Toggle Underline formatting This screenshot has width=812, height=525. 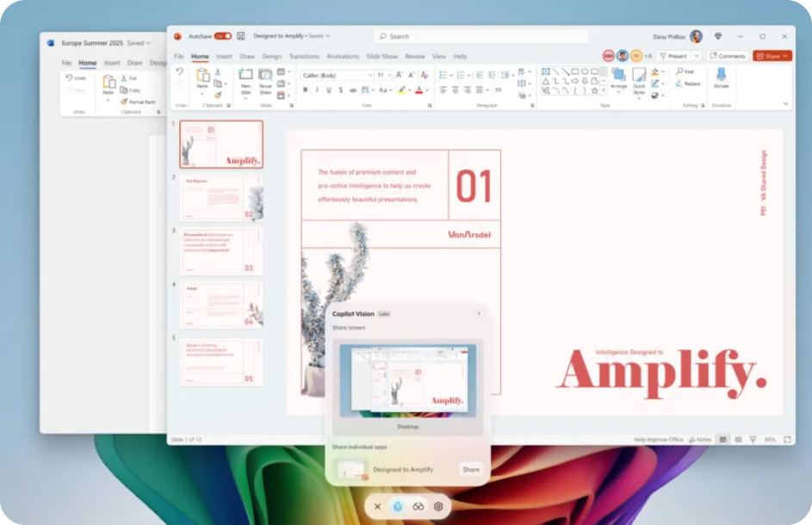click(x=329, y=90)
